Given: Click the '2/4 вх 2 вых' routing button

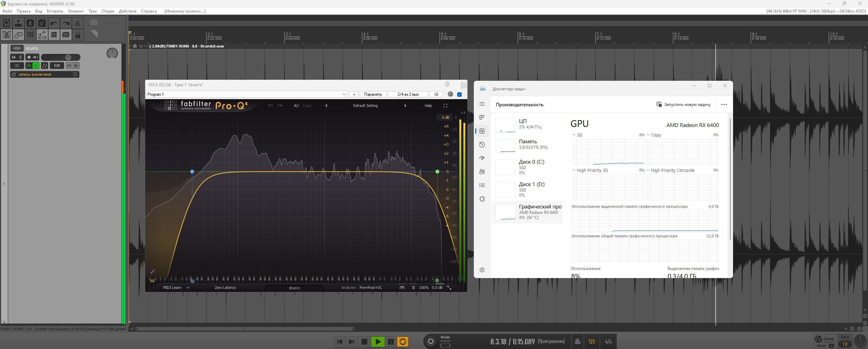Looking at the screenshot, I should [408, 94].
